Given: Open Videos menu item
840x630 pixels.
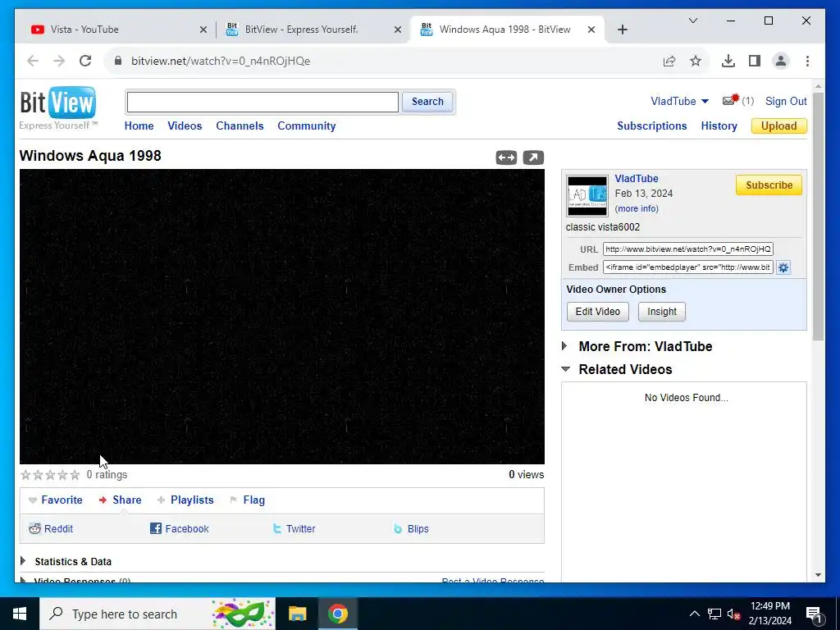Looking at the screenshot, I should 185,126.
